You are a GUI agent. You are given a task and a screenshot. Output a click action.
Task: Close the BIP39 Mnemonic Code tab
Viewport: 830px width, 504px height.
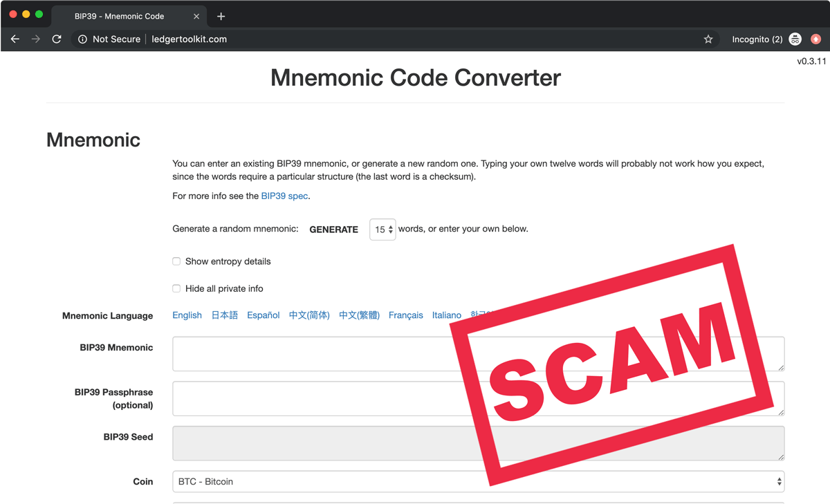[x=196, y=16]
